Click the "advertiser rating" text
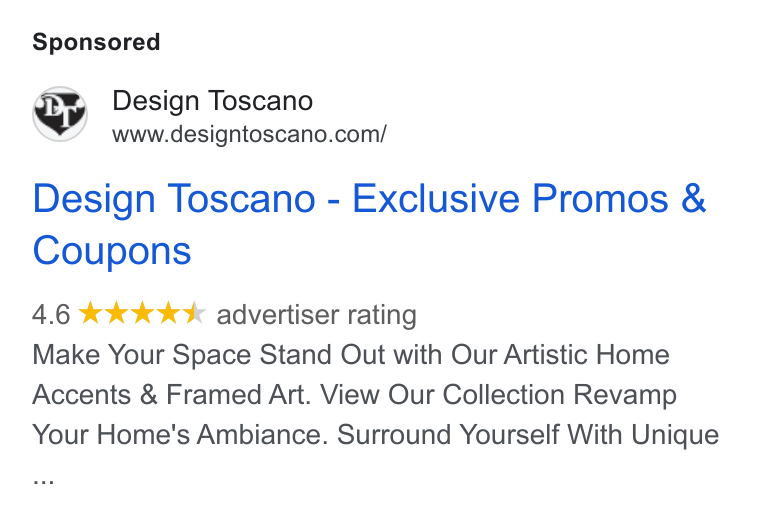This screenshot has height=518, width=760. coord(317,314)
